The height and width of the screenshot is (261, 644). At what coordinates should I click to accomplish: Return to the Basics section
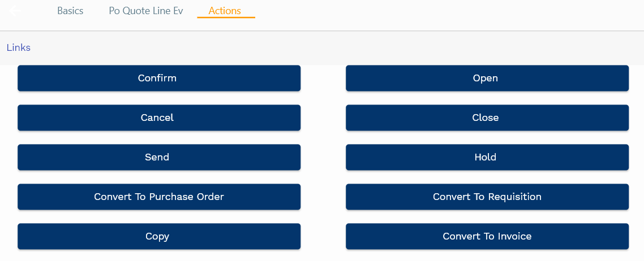pyautogui.click(x=70, y=11)
